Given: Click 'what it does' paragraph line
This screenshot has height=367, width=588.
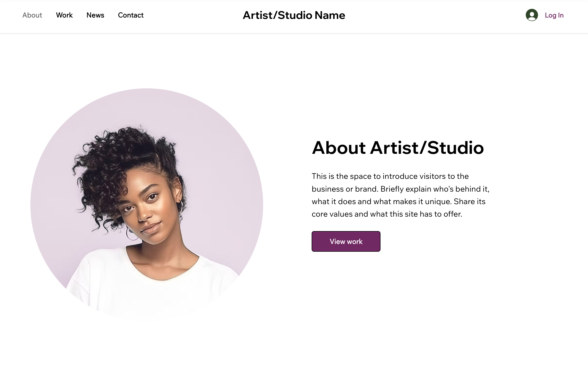Looking at the screenshot, I should coord(398,201).
